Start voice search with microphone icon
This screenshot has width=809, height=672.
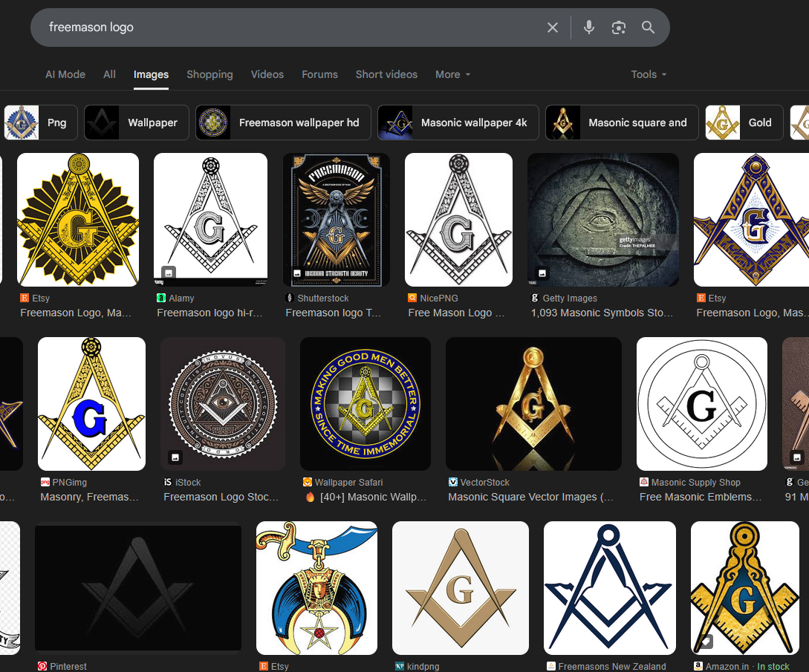(x=588, y=27)
